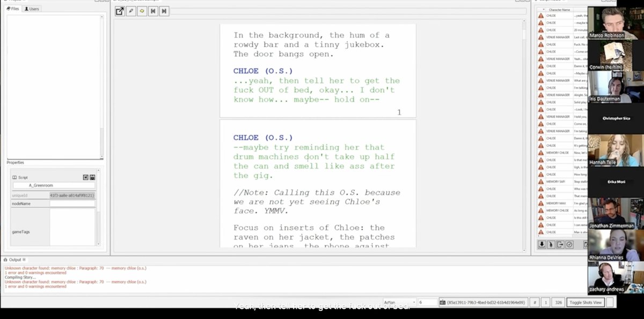Click the 1 page button
Screen dimensions: 644x319
[x=546, y=302]
